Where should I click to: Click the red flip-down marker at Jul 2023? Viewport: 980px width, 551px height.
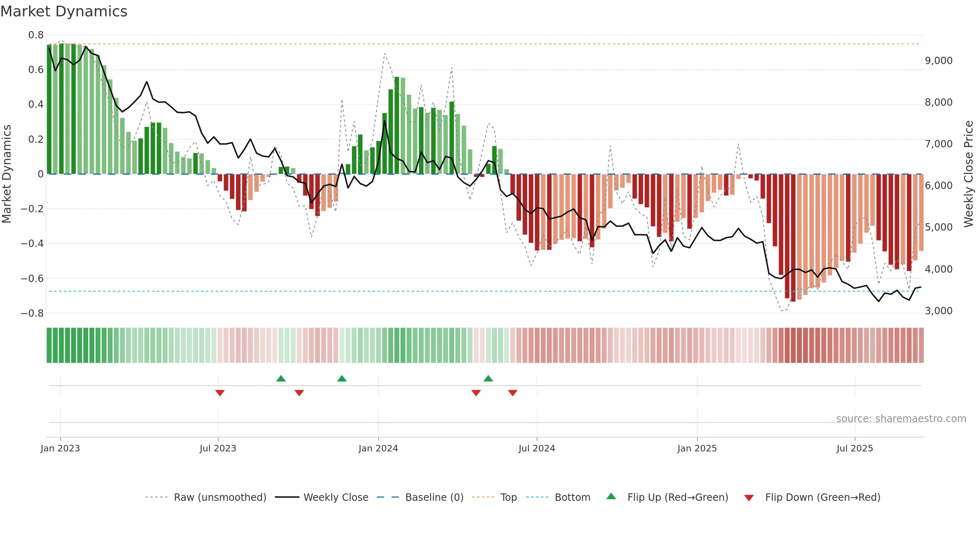pos(220,393)
